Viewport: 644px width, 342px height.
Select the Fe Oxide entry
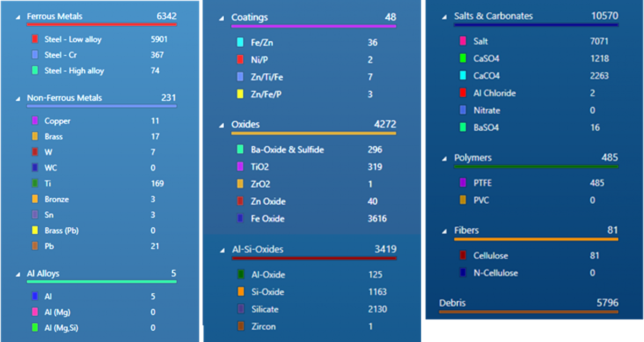(x=267, y=219)
